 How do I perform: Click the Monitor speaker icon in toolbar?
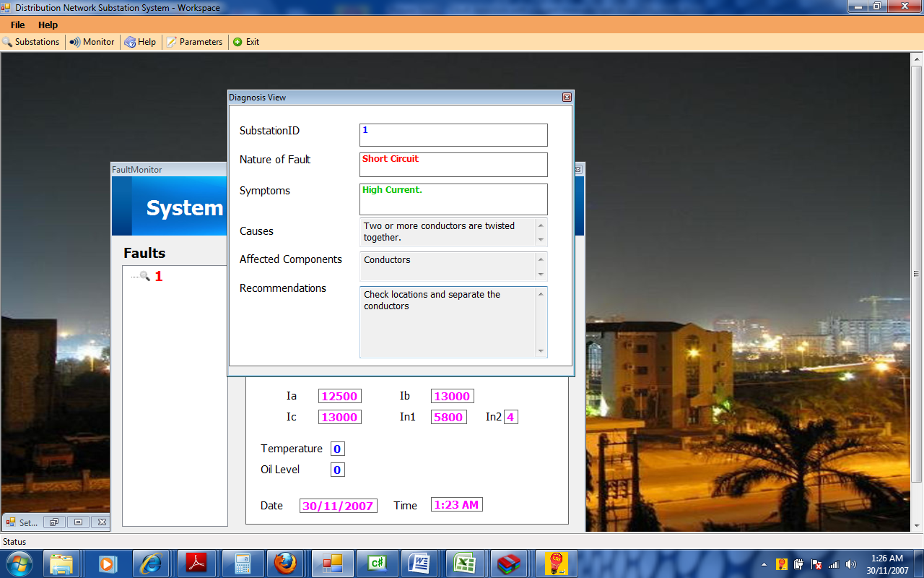(74, 42)
